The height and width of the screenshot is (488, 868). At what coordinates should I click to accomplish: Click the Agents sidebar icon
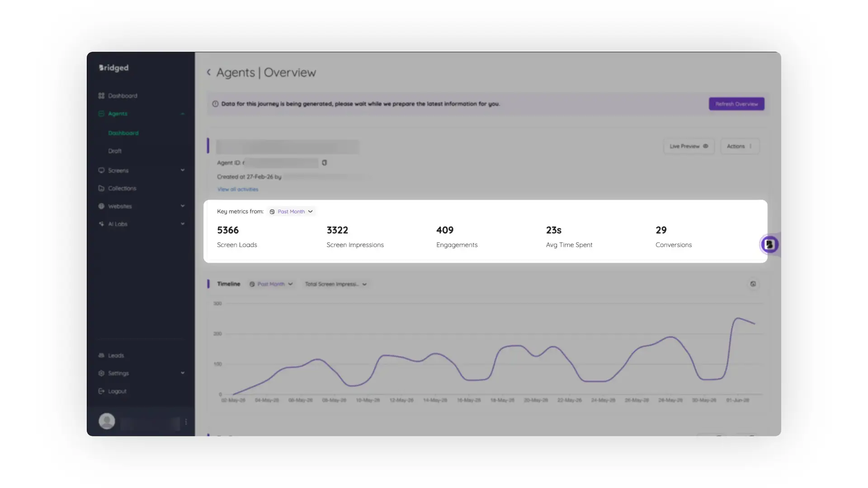click(x=101, y=114)
